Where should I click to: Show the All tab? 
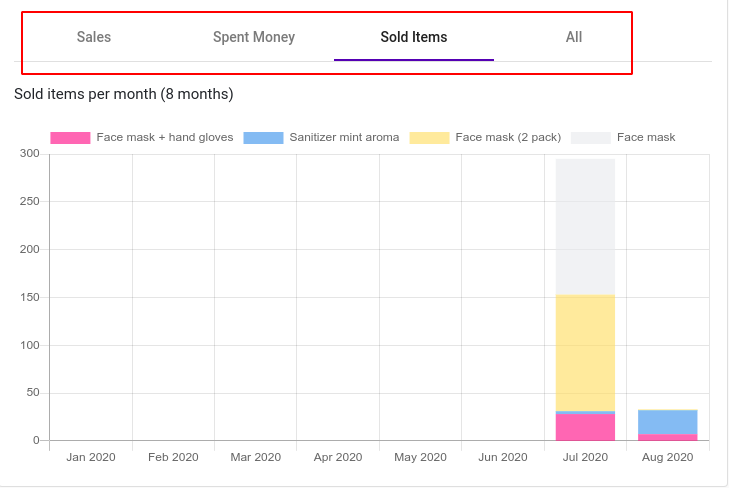click(x=573, y=37)
